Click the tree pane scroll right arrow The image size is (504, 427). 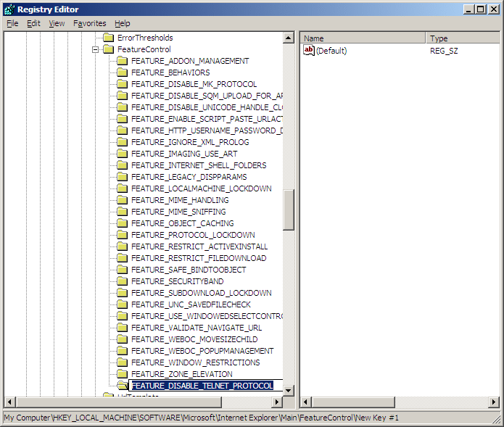(x=277, y=402)
